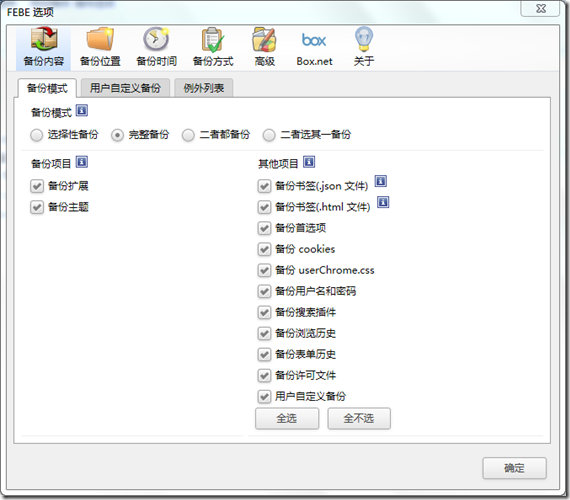Toggle the 备份许可文件 checkbox

coord(264,376)
